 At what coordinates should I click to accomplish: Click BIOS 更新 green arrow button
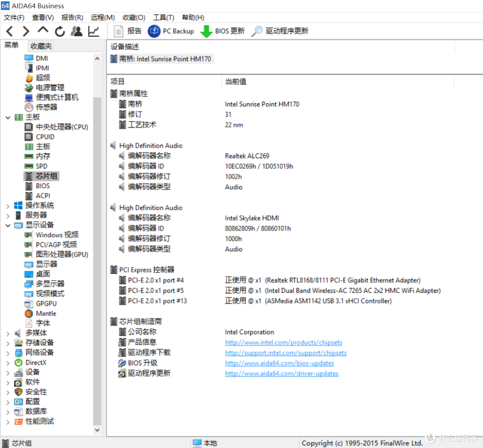pos(222,31)
